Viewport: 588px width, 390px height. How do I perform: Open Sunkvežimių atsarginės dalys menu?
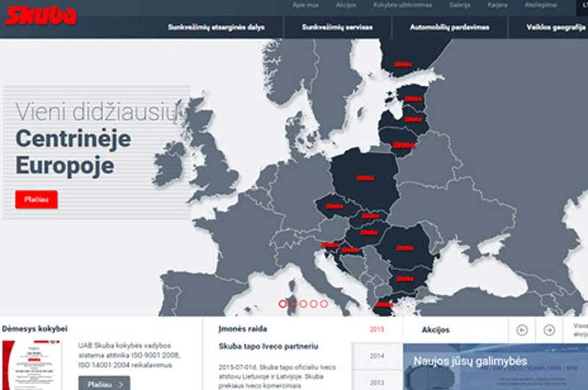216,27
